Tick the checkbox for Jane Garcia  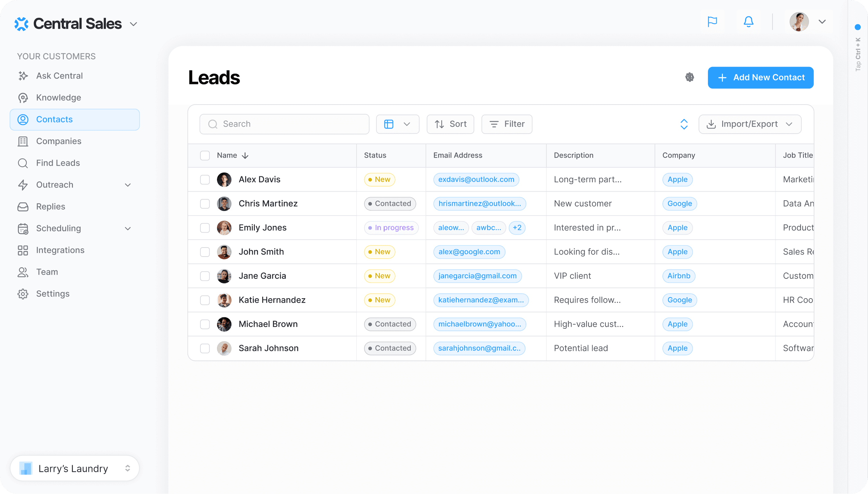pyautogui.click(x=205, y=276)
